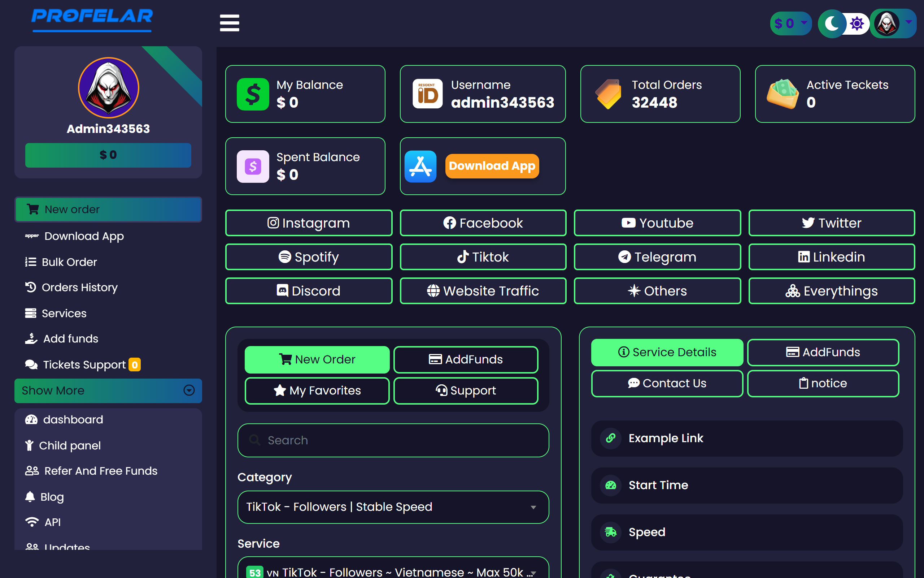The image size is (924, 578).
Task: Switch to the New Order tab
Action: point(317,359)
